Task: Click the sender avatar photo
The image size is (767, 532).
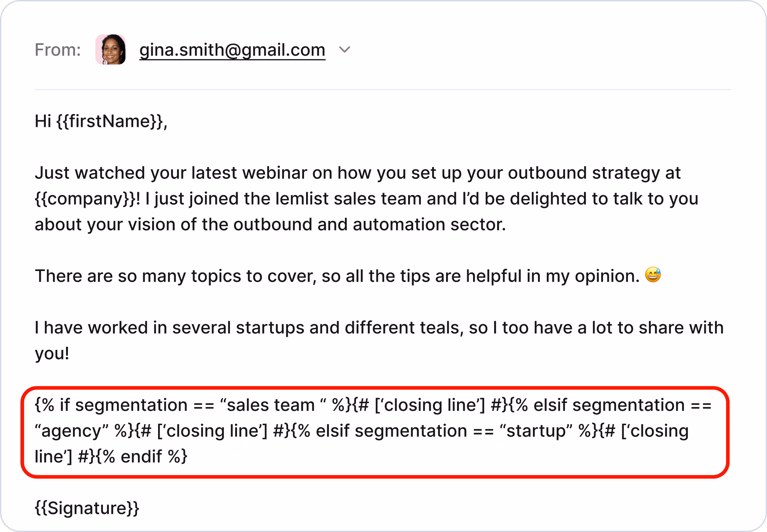Action: (x=111, y=50)
